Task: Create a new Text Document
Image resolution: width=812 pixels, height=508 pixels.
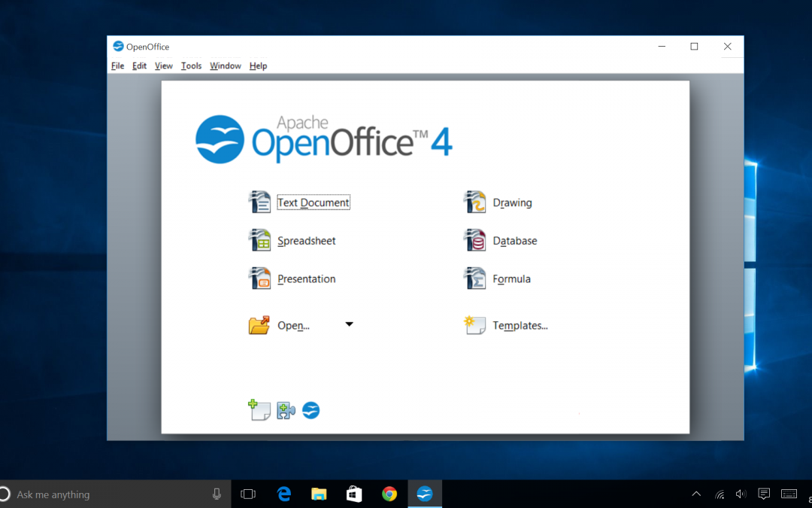Action: tap(314, 202)
